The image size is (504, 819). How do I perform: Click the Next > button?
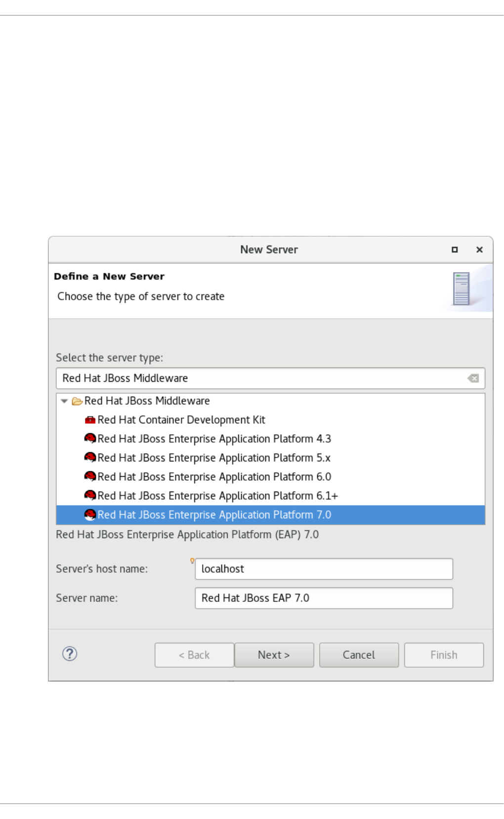[274, 655]
